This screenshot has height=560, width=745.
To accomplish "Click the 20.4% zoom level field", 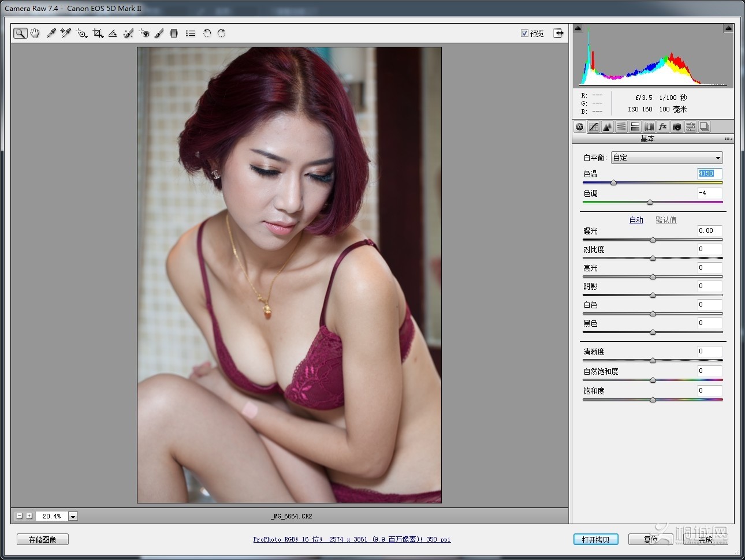I will click(x=51, y=516).
